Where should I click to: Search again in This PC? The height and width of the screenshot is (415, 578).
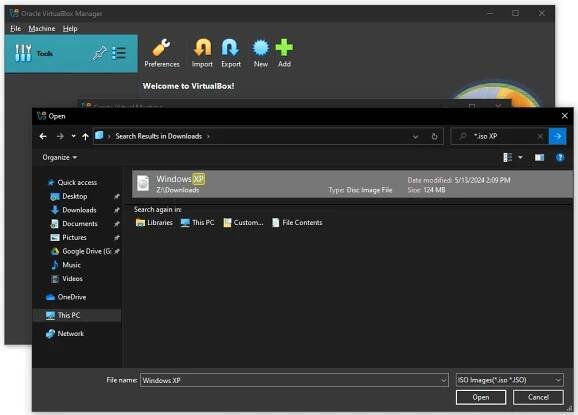197,223
